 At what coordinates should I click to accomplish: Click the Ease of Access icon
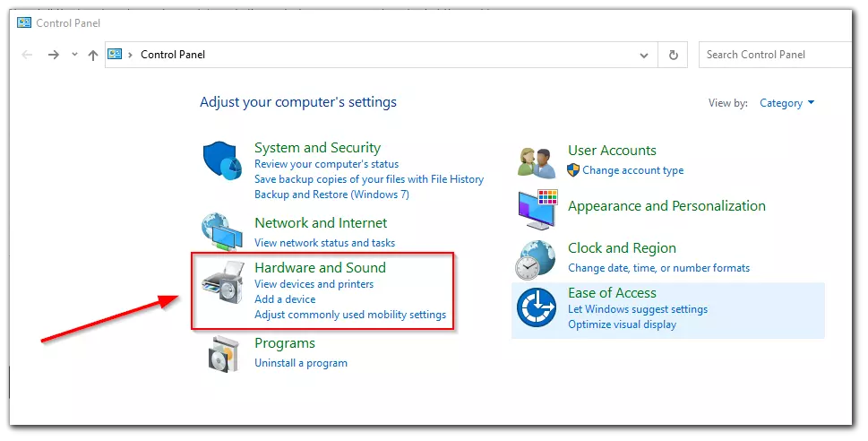(x=537, y=307)
